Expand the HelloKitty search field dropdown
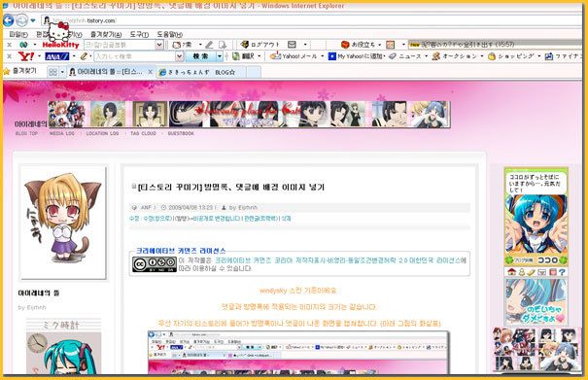 [x=159, y=45]
